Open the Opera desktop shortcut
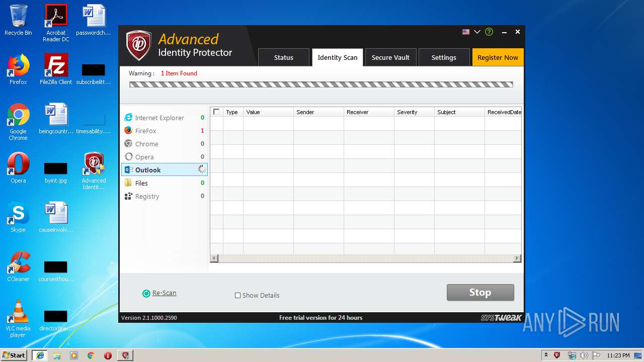 point(18,167)
